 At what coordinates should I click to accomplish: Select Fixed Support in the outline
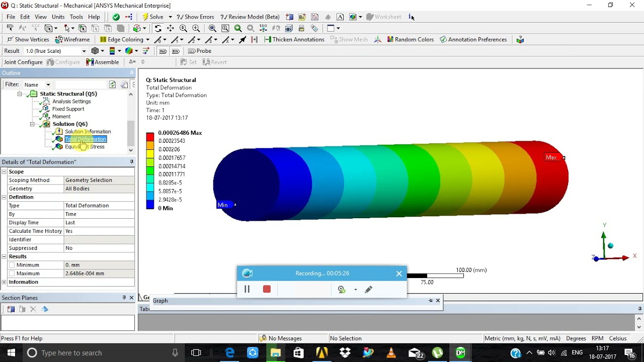pos(68,109)
